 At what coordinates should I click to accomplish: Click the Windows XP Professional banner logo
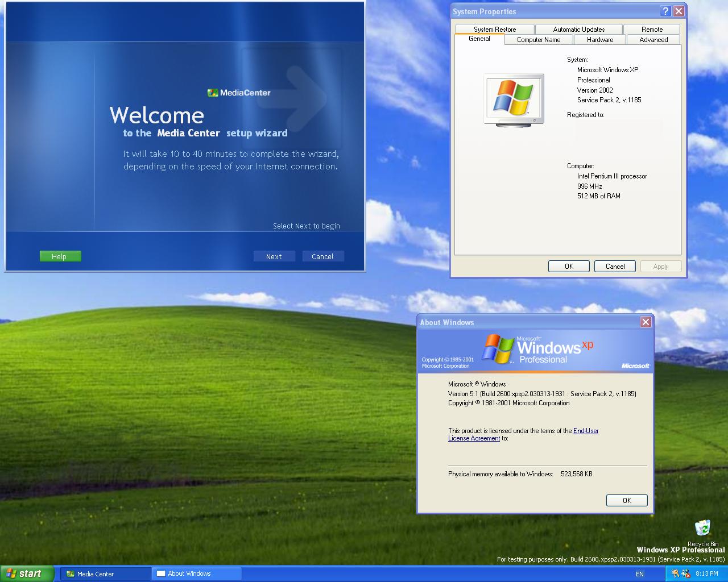click(x=537, y=349)
